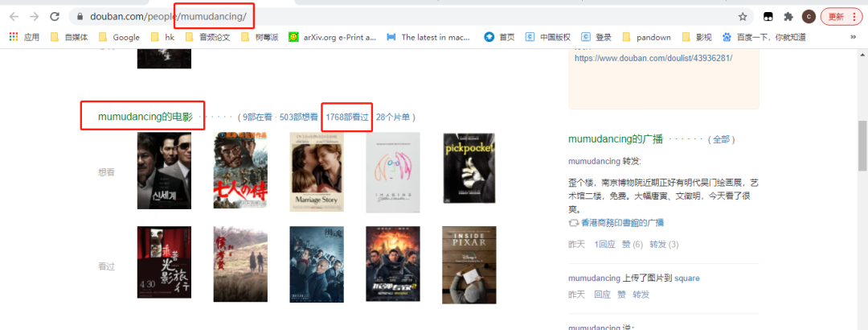The height and width of the screenshot is (330, 868).
Task: Open the 全部 broadcasts link
Action: coord(721,140)
